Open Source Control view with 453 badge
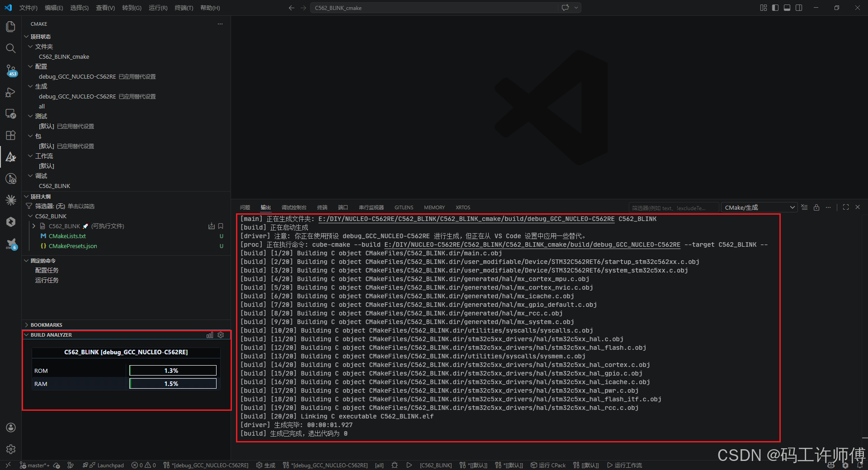Viewport: 868px width, 470px height. click(x=11, y=70)
